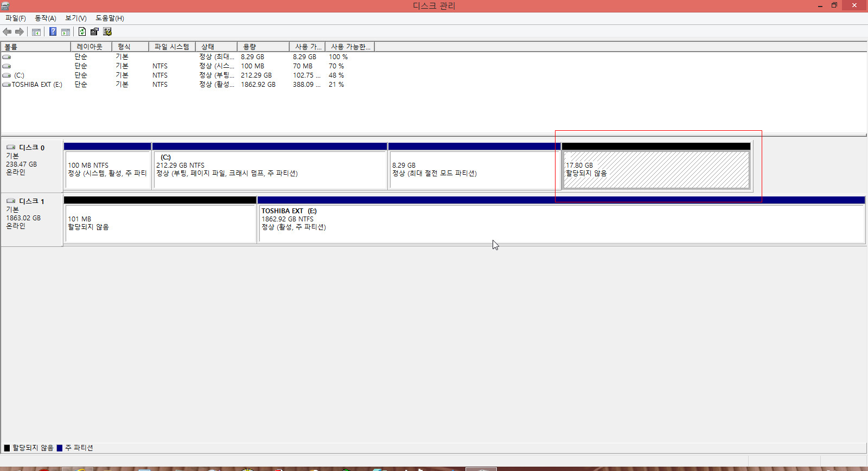868x471 pixels.
Task: Toggle the console tree pane icon
Action: [36, 32]
